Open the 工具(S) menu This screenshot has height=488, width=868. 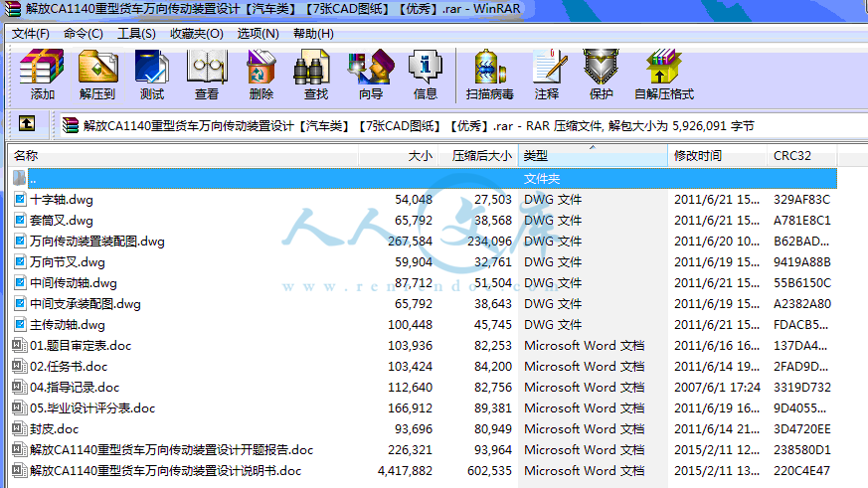coord(136,34)
